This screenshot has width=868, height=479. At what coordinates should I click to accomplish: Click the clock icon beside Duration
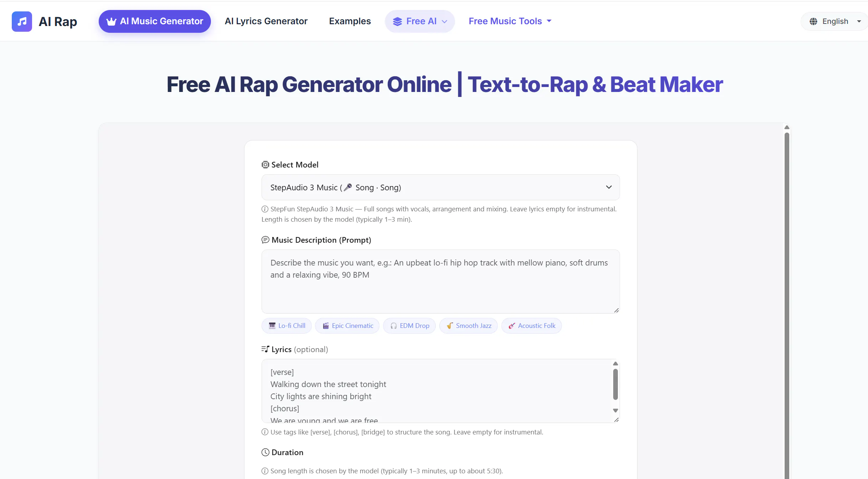tap(265, 452)
